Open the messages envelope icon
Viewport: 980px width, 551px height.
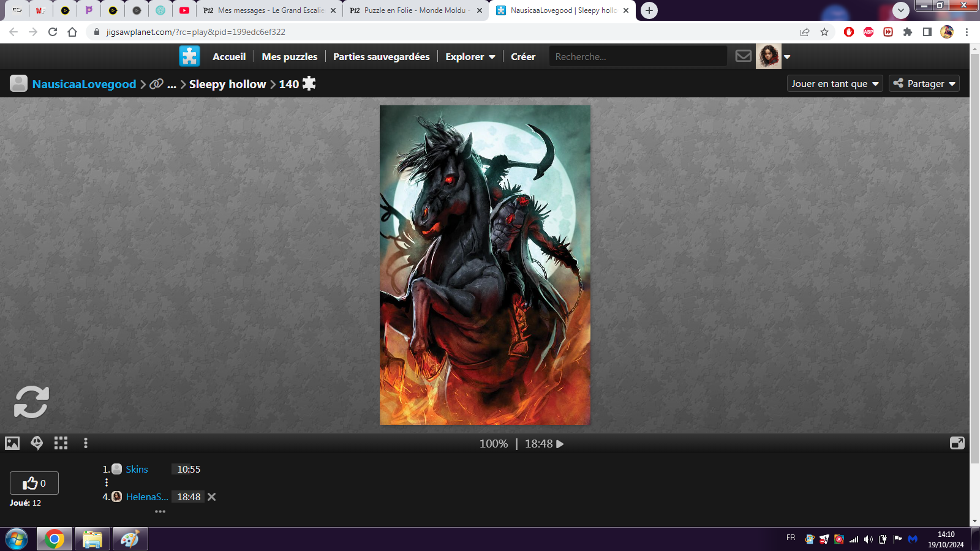click(x=744, y=56)
